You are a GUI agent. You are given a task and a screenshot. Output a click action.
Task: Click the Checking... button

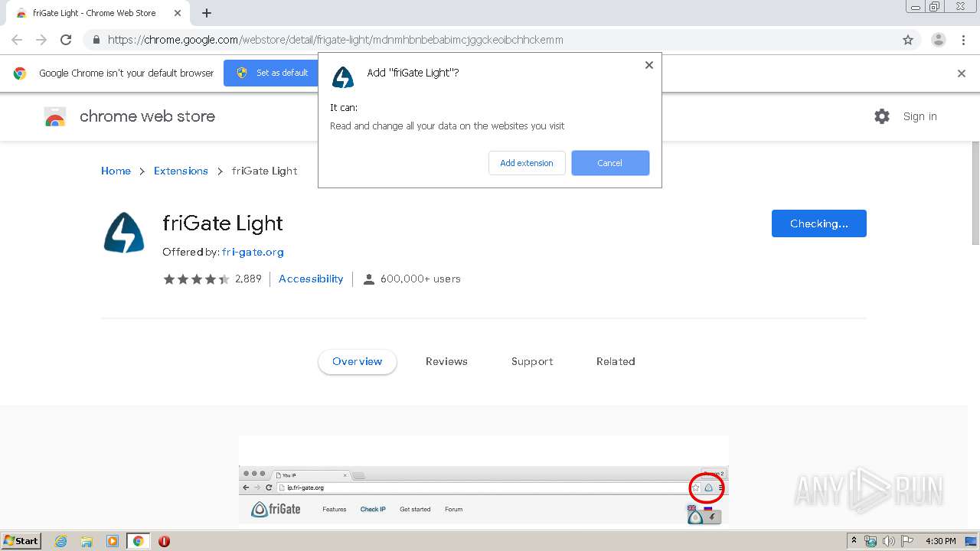[819, 223]
